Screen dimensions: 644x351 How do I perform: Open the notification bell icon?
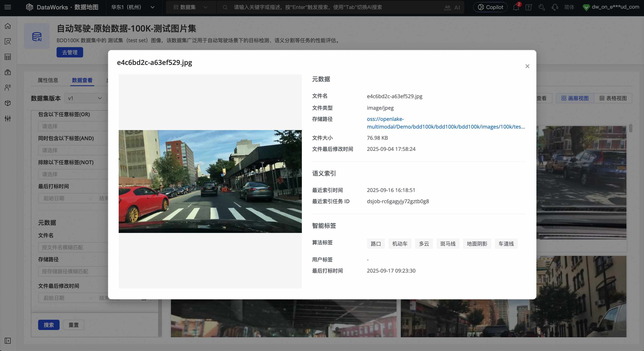(516, 7)
